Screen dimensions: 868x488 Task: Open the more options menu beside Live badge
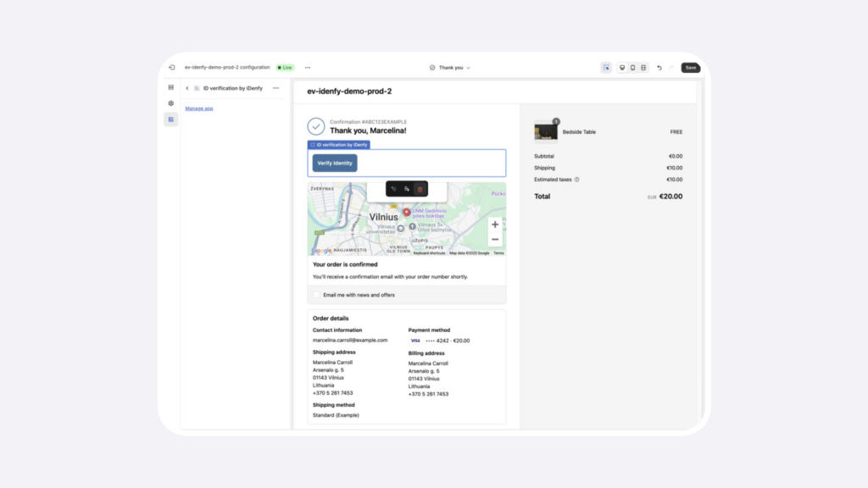click(307, 67)
